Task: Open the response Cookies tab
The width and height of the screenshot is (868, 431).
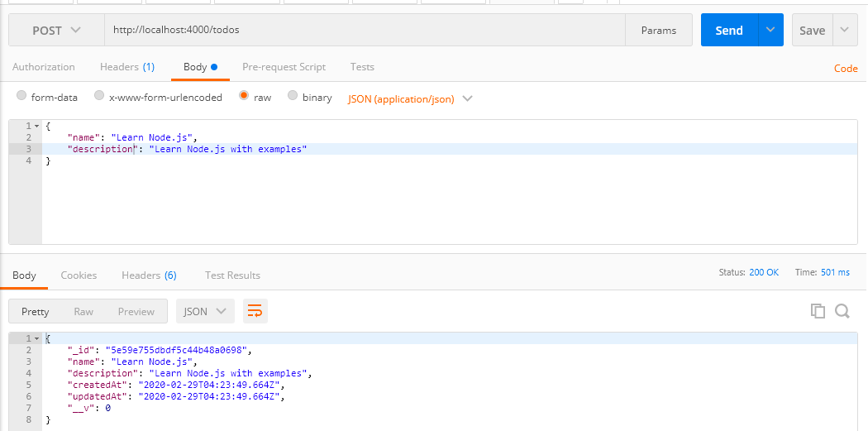Action: [x=79, y=275]
